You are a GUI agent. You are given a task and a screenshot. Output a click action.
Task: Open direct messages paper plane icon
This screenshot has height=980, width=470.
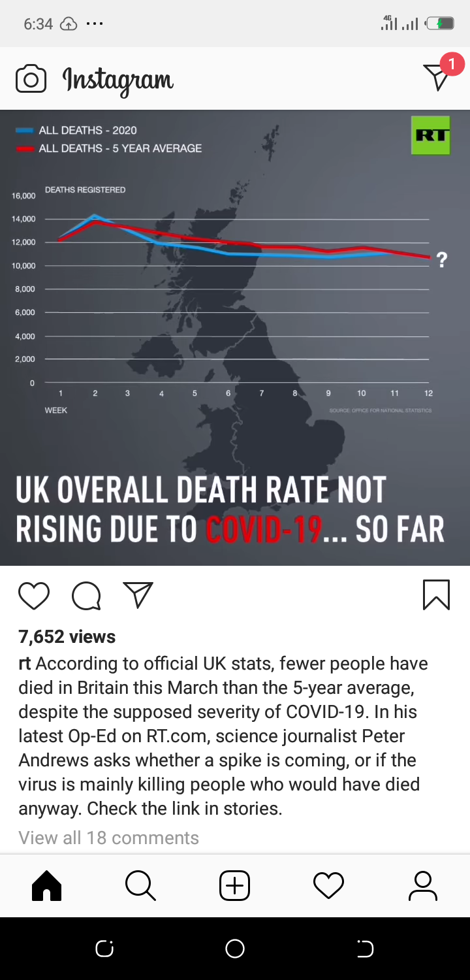437,77
